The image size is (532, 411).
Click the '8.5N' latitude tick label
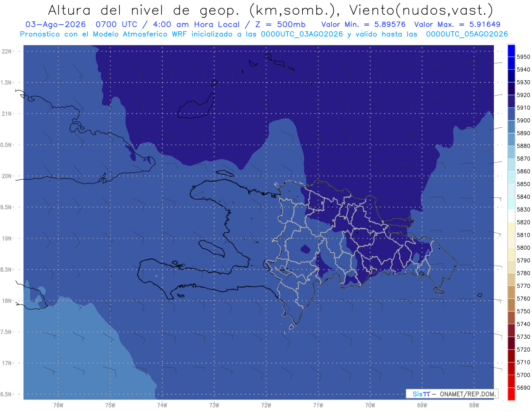[7, 270]
